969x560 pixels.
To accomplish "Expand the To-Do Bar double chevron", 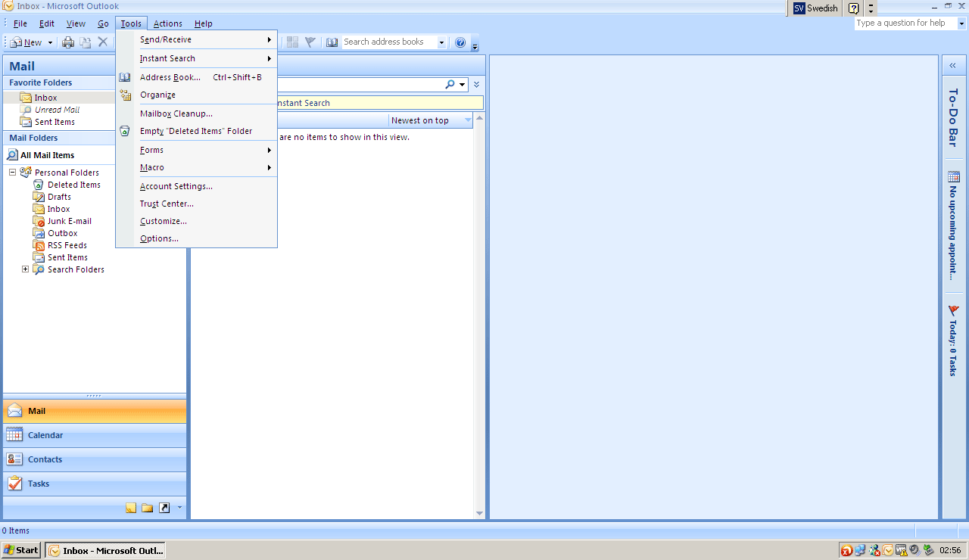I will (x=953, y=66).
